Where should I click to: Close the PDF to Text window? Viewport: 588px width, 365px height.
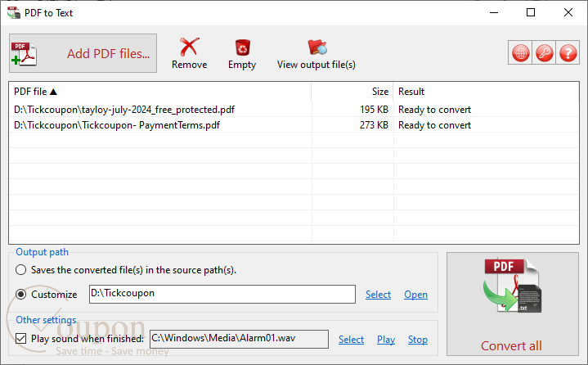568,12
